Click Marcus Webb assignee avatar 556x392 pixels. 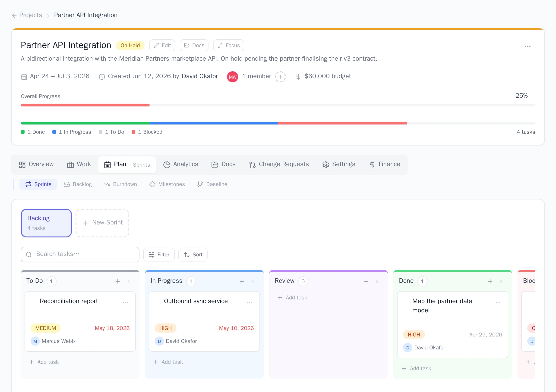click(35, 341)
